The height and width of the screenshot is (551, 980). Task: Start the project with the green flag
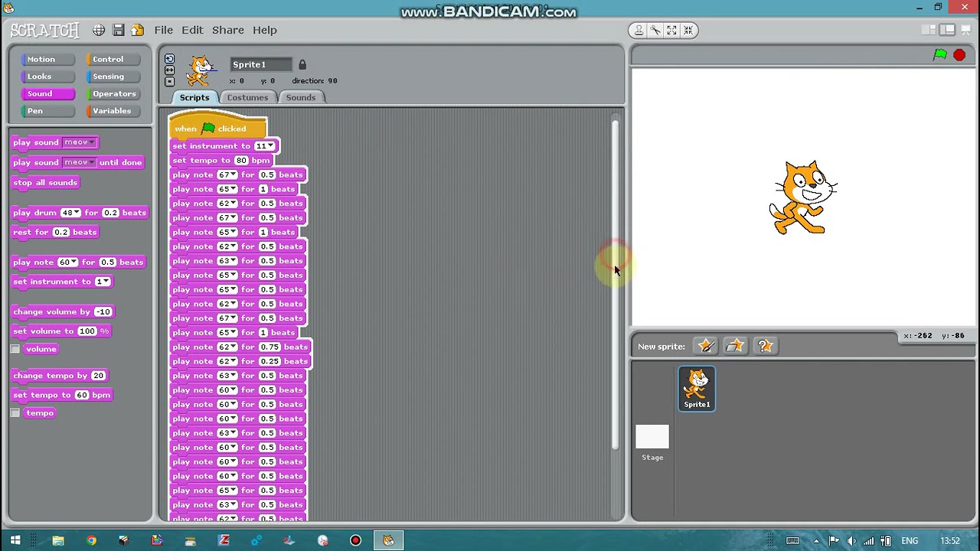coord(940,55)
